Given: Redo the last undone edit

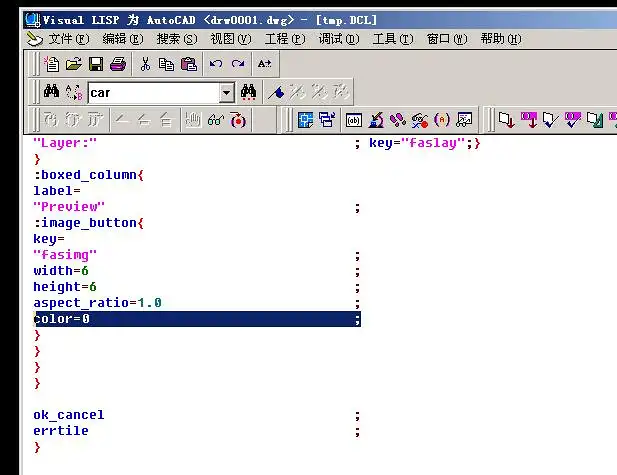Looking at the screenshot, I should coord(238,64).
